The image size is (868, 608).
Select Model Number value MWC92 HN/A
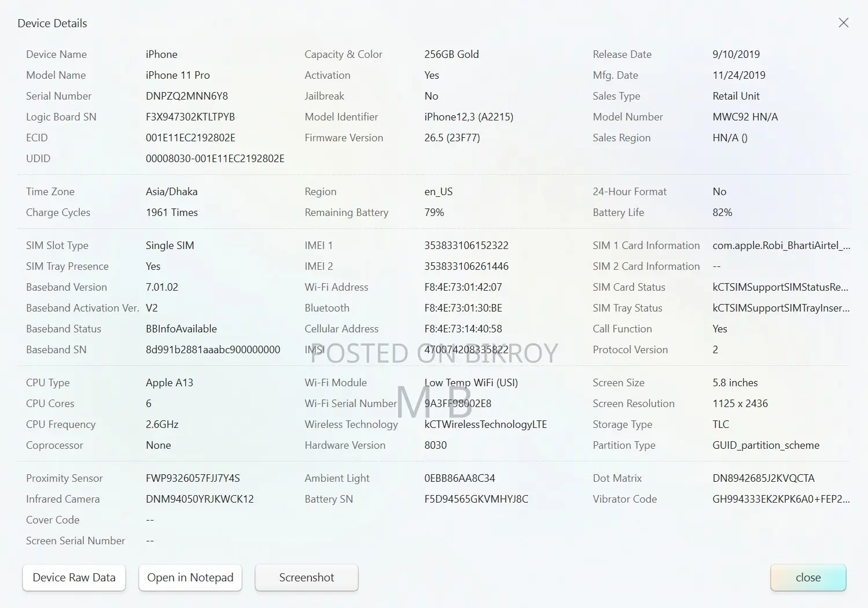tap(745, 117)
